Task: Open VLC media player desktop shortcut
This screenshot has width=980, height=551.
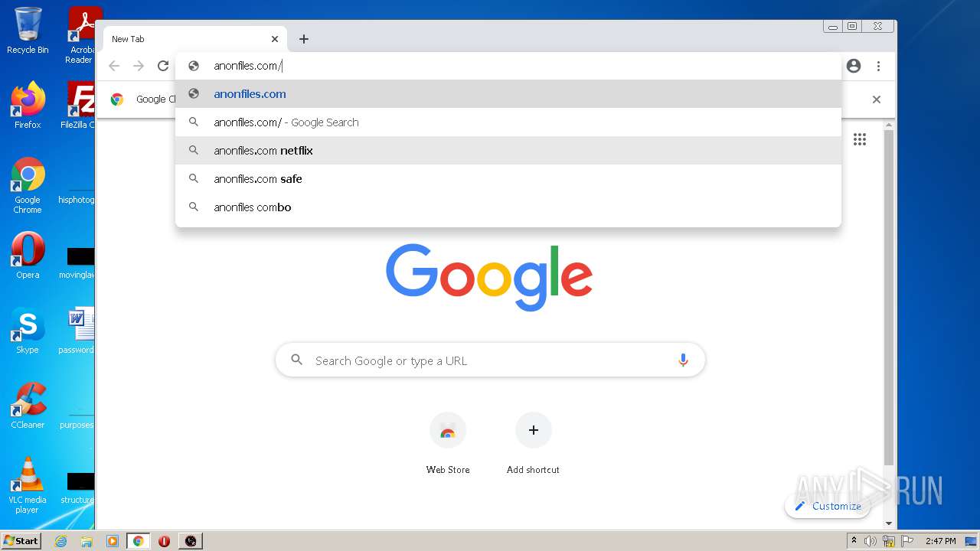Action: click(28, 485)
